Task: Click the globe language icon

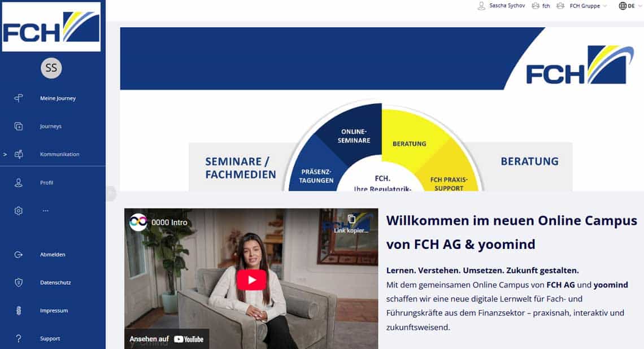Action: point(623,6)
